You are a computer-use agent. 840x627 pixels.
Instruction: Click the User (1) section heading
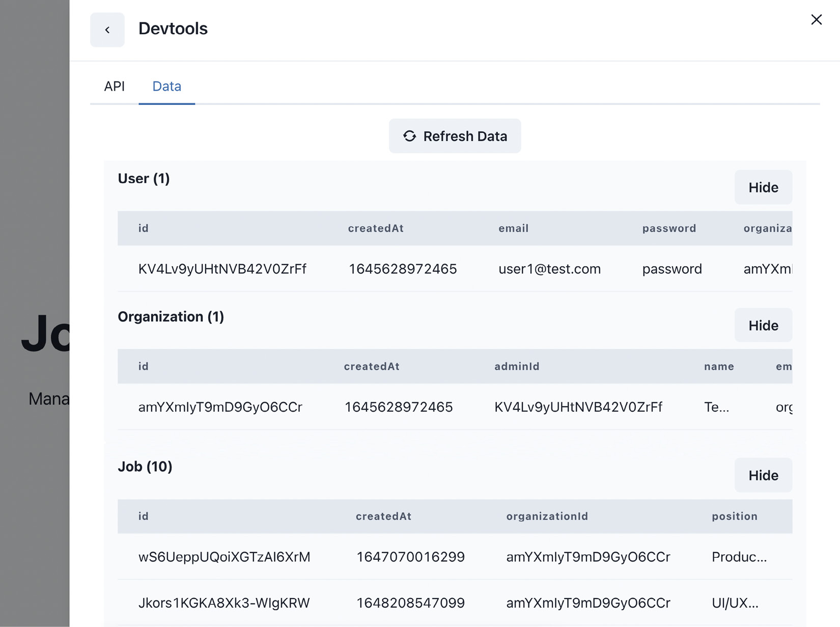pos(144,179)
